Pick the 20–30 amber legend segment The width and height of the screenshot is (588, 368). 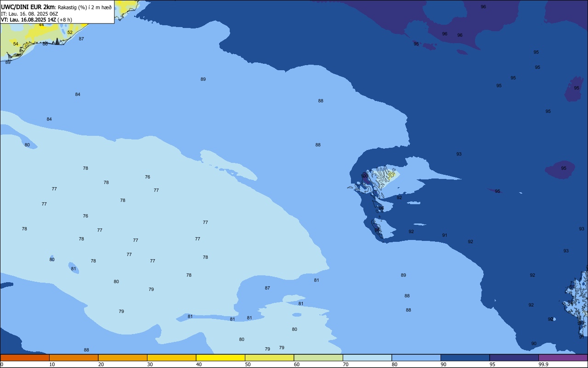click(123, 357)
